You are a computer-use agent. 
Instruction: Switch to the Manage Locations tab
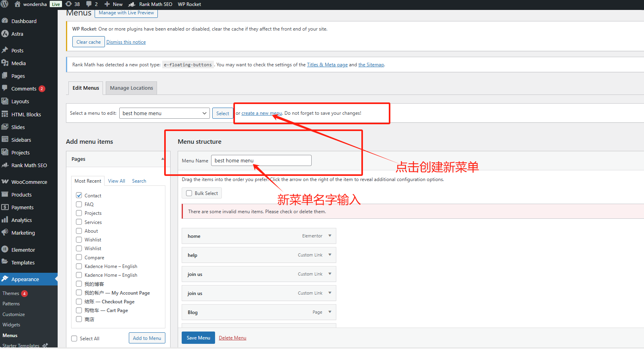coord(132,88)
